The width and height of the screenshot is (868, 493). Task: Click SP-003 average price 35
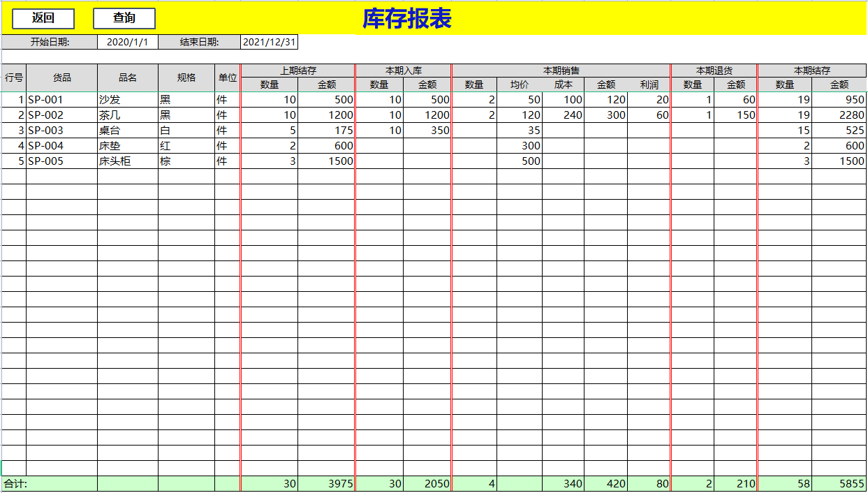click(x=520, y=131)
